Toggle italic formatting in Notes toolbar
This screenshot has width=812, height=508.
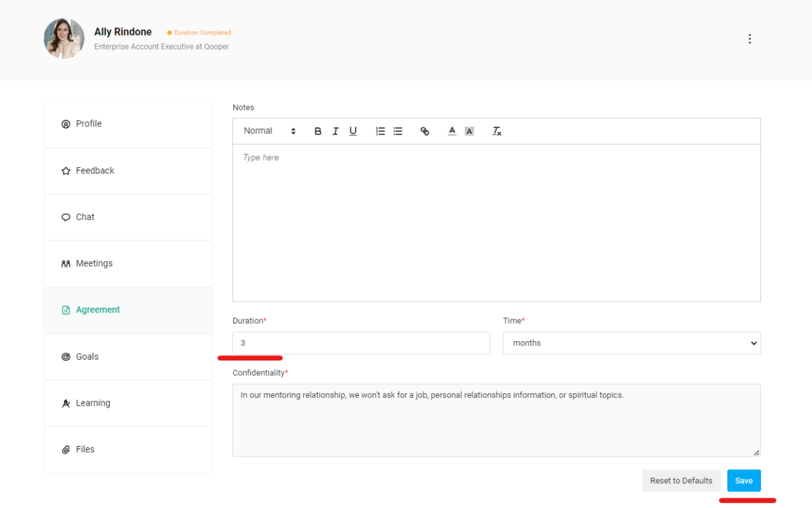coord(335,131)
